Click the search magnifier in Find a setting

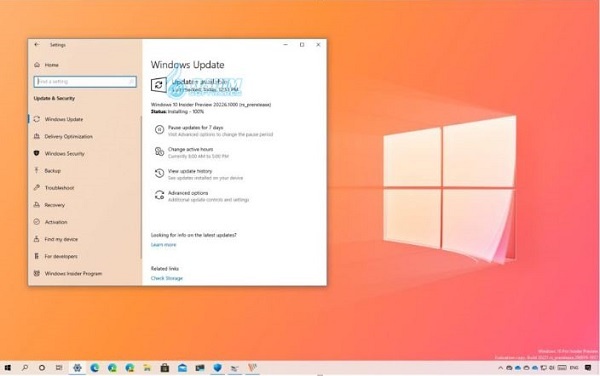point(131,81)
